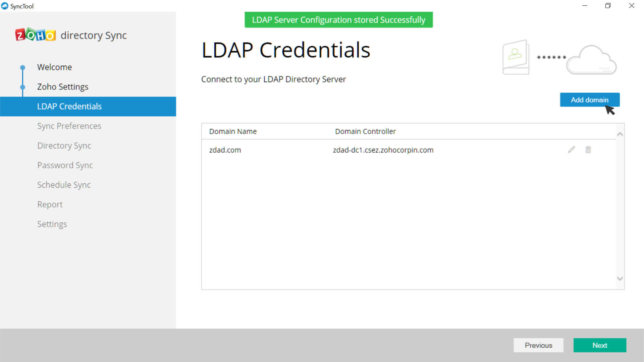This screenshot has width=644, height=362.
Task: Open Password Sync section
Action: pyautogui.click(x=65, y=165)
